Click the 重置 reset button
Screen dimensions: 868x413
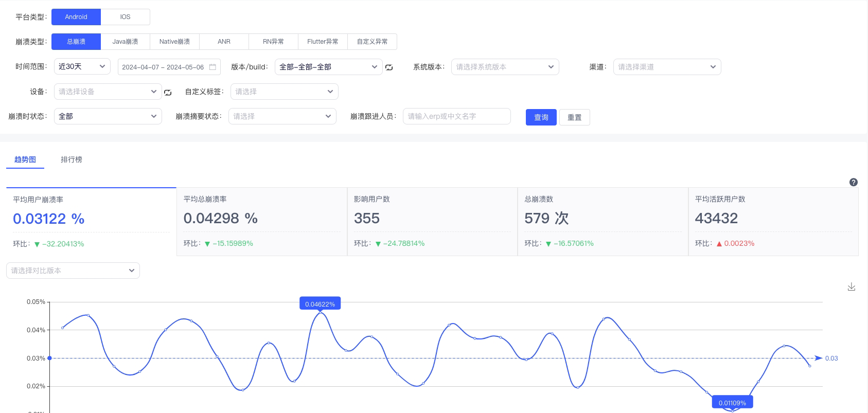point(575,117)
